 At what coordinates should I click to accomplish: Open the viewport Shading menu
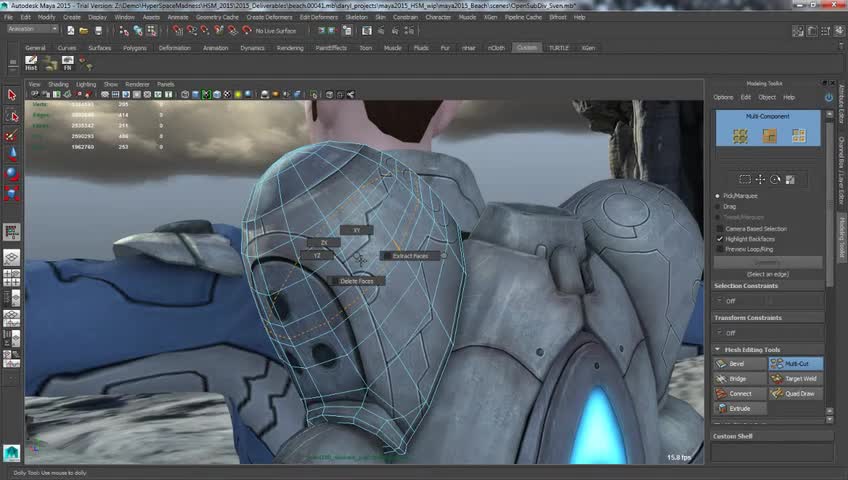pos(59,84)
